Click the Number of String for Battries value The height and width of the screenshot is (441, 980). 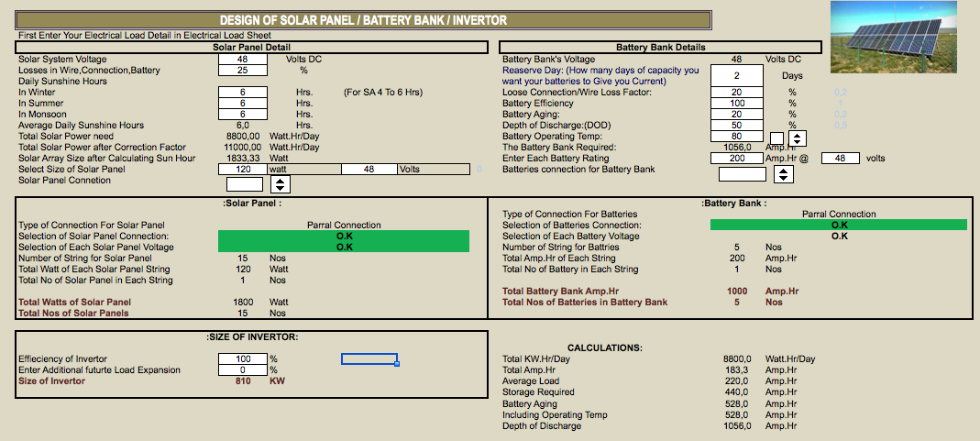[x=737, y=248]
